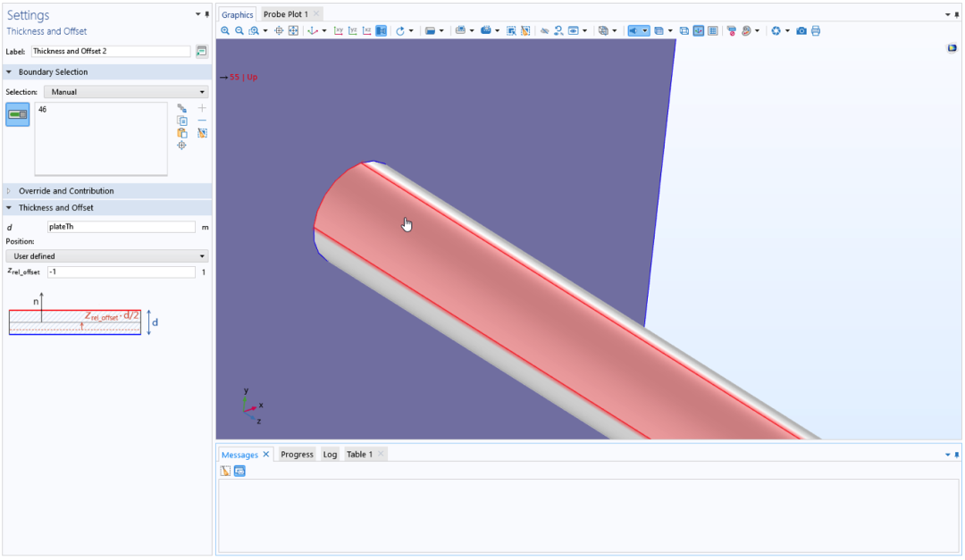Click the z_rel_offset value field
The image size is (965, 560).
[x=122, y=272]
